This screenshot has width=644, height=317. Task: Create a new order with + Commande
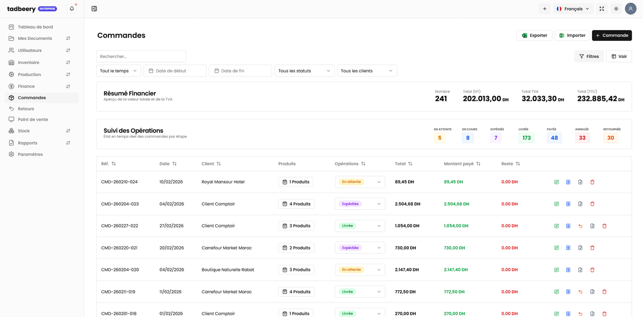point(612,35)
